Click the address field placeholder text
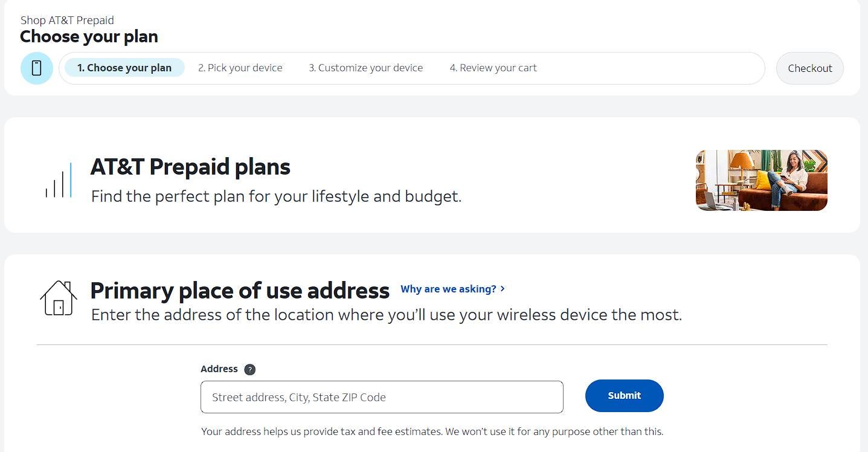 click(298, 397)
